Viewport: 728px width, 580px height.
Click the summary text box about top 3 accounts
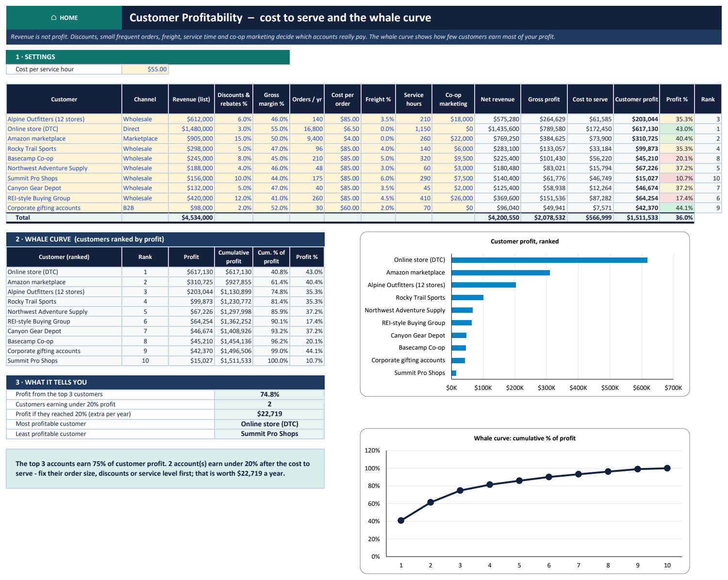click(x=165, y=468)
